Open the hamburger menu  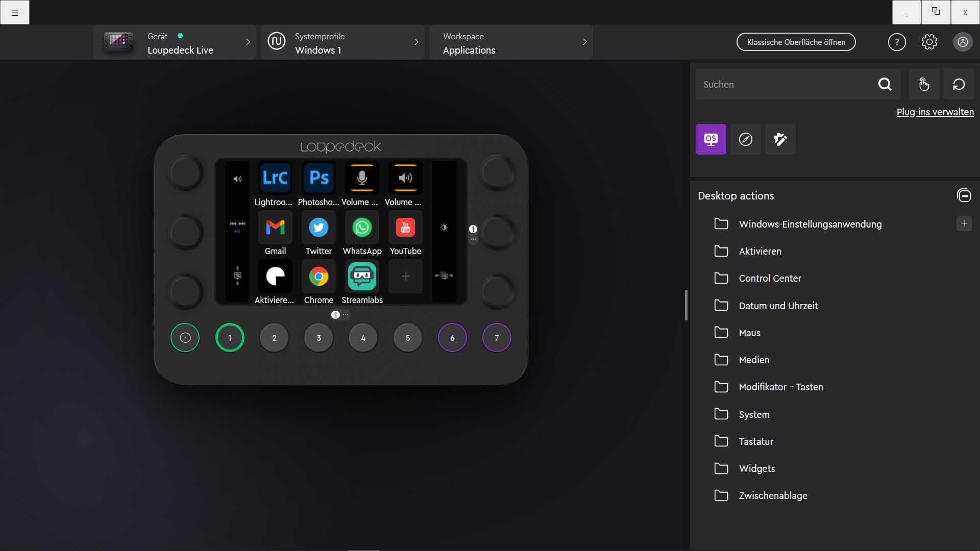point(15,12)
